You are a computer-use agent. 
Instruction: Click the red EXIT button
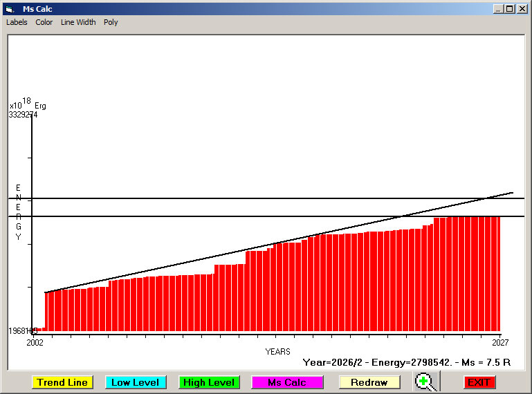(479, 382)
